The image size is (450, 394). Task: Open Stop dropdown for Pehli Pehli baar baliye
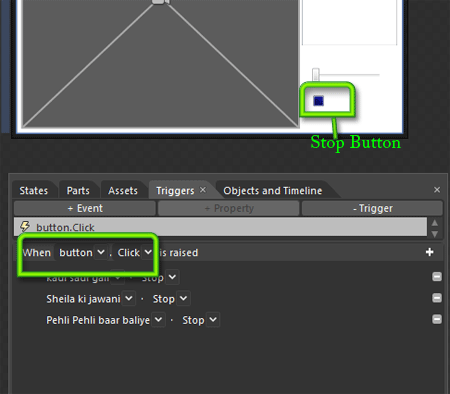coord(213,320)
